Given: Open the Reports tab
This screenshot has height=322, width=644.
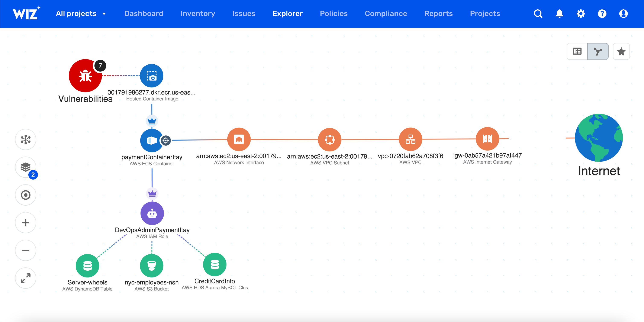Looking at the screenshot, I should [x=438, y=13].
